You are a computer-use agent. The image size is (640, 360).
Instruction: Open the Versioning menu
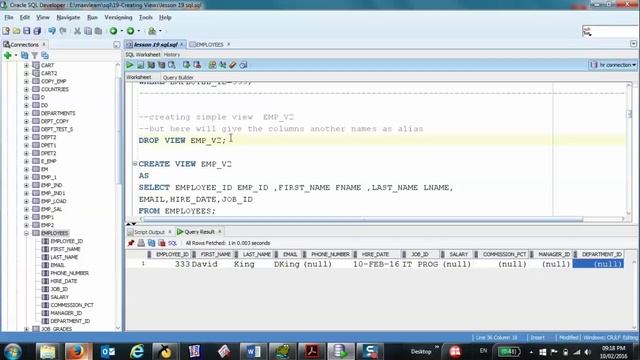coord(118,18)
